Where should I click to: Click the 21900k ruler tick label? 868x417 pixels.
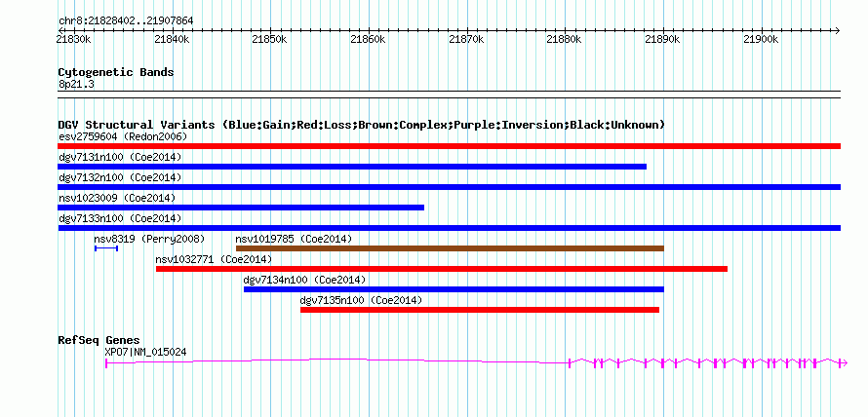click(761, 39)
